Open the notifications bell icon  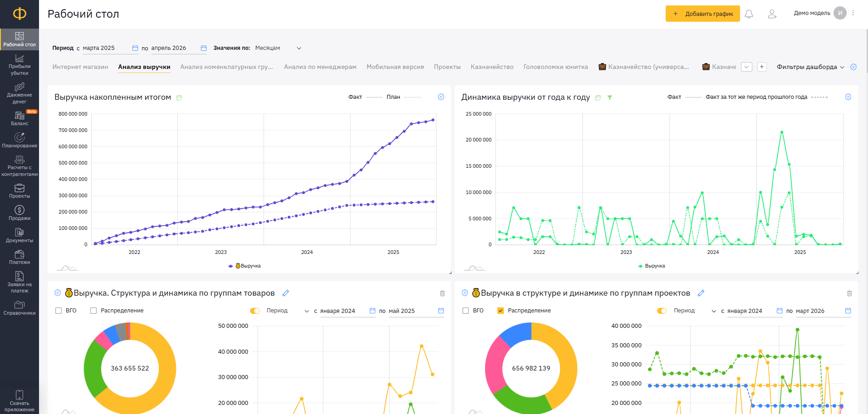click(749, 14)
